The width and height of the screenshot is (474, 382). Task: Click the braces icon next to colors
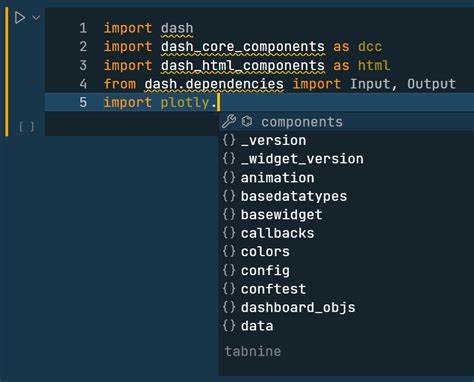point(229,251)
